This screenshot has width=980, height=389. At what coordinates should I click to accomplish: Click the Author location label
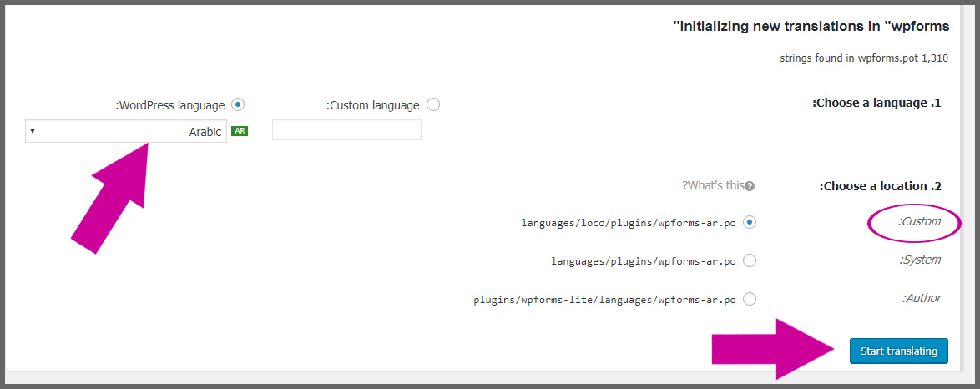[x=922, y=298]
